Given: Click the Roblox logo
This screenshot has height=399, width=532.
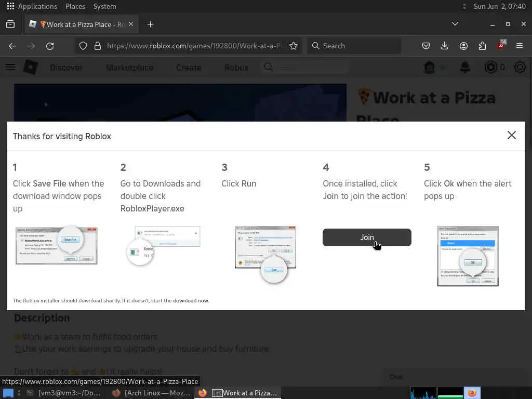Looking at the screenshot, I should coord(31,67).
